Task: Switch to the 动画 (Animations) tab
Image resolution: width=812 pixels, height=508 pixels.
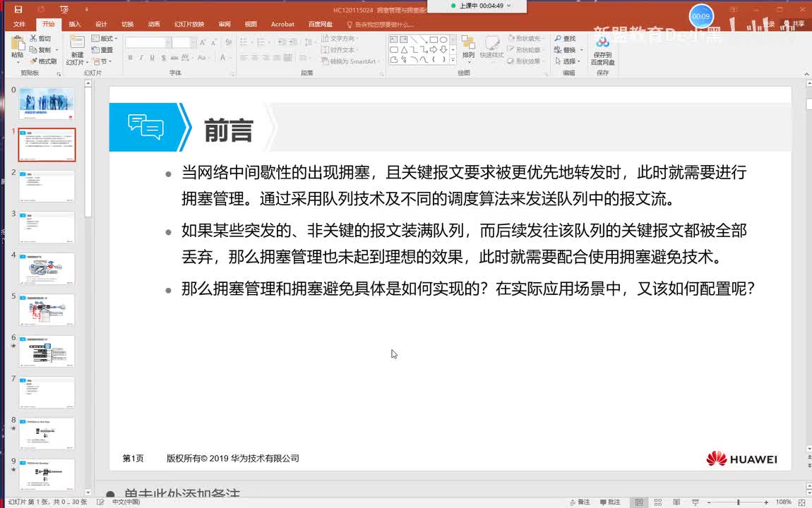Action: click(x=154, y=24)
